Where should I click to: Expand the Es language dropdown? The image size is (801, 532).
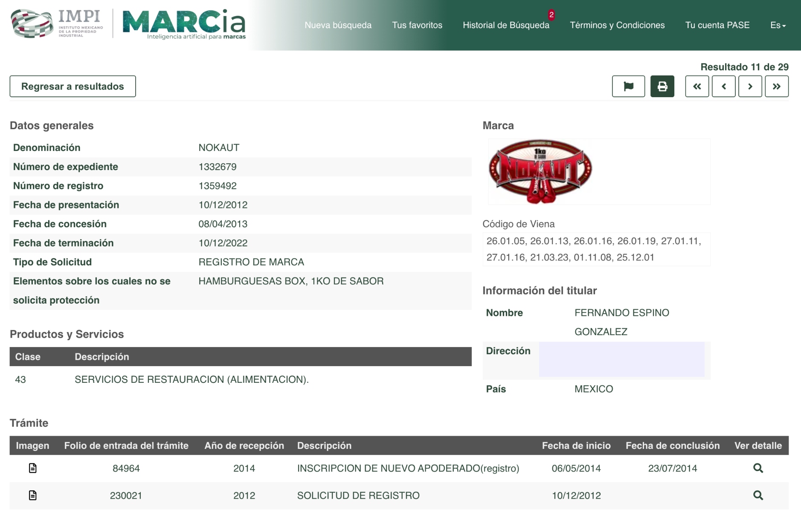point(778,25)
